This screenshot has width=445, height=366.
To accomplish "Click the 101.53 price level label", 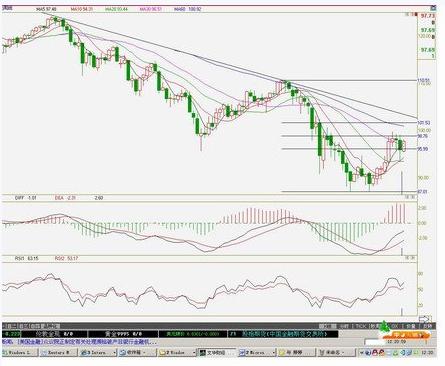I will (x=424, y=123).
